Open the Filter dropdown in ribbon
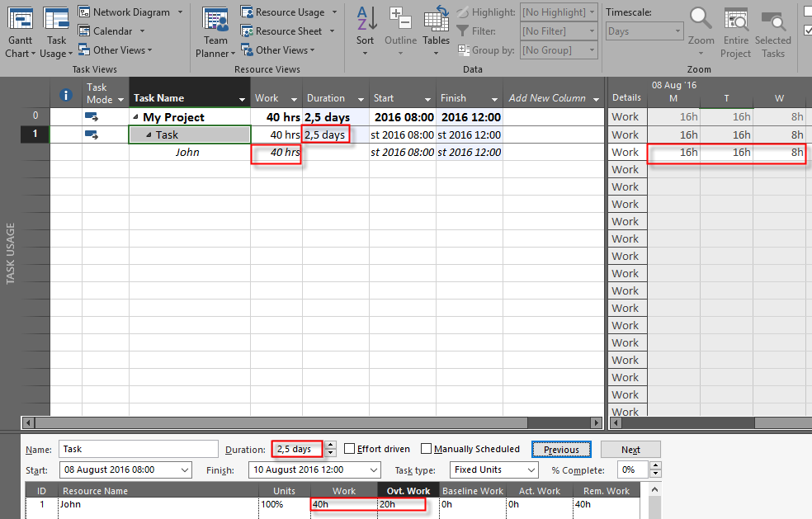The image size is (812, 519). [x=592, y=31]
